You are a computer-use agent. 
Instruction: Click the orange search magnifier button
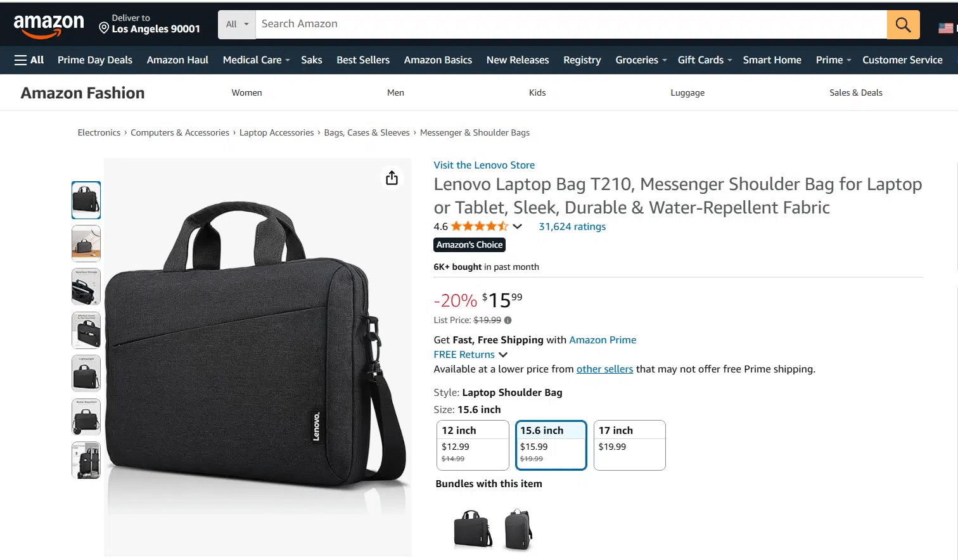[903, 25]
